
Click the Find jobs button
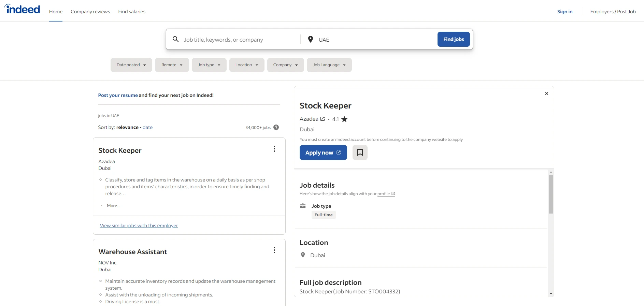coord(454,39)
